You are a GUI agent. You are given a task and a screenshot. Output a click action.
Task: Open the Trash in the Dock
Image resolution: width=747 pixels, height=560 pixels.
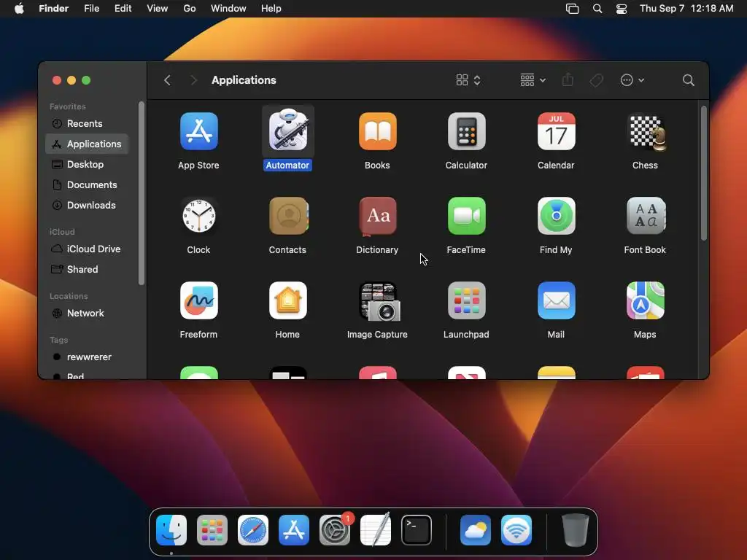576,530
